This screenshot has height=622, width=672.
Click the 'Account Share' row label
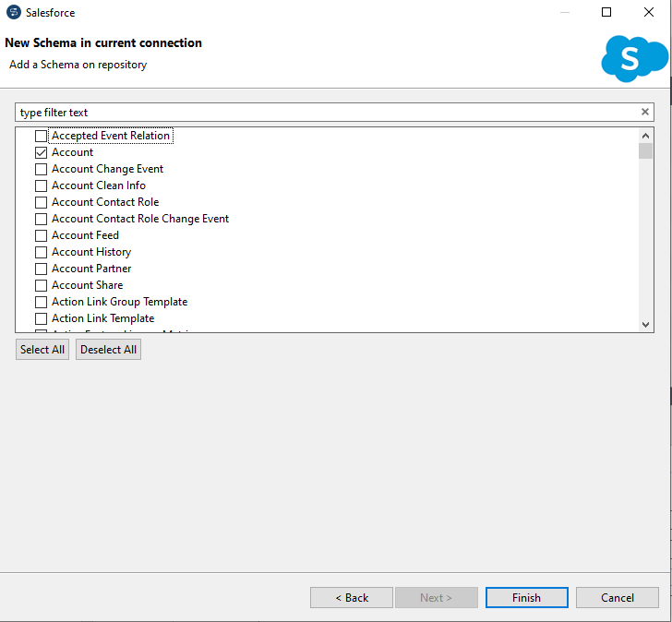(88, 285)
